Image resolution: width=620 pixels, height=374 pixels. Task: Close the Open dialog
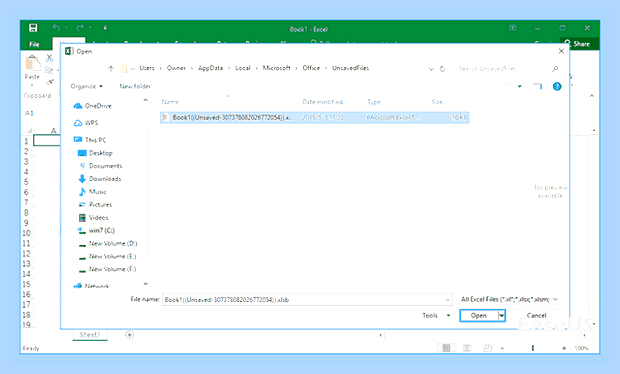coord(561,51)
